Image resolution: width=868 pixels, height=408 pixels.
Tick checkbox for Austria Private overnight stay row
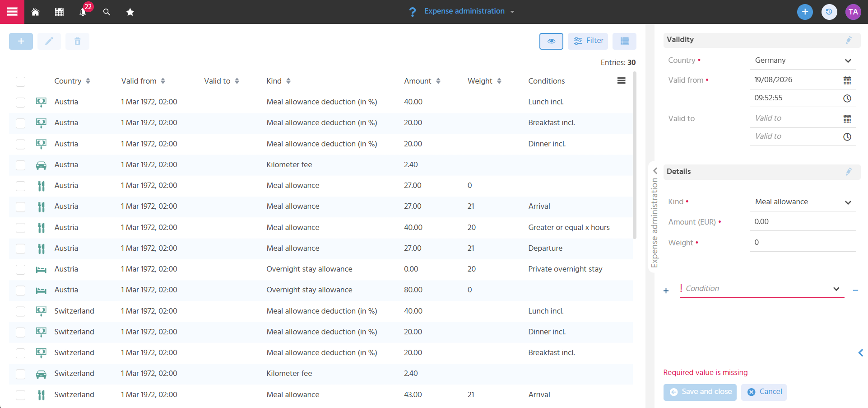(20, 270)
